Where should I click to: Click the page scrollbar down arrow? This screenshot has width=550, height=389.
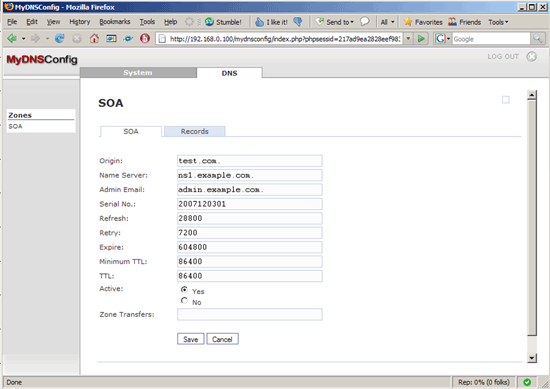click(x=532, y=358)
